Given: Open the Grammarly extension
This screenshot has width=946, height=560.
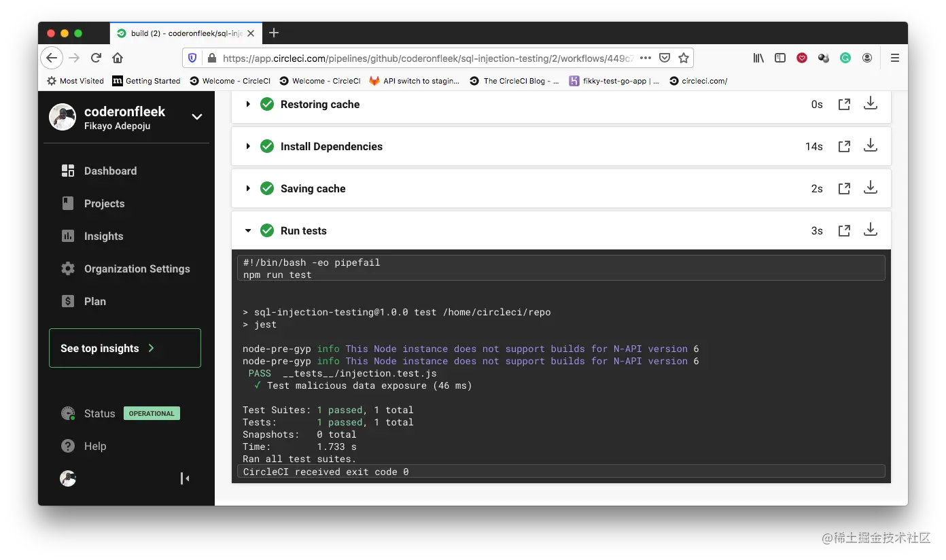Looking at the screenshot, I should point(845,58).
